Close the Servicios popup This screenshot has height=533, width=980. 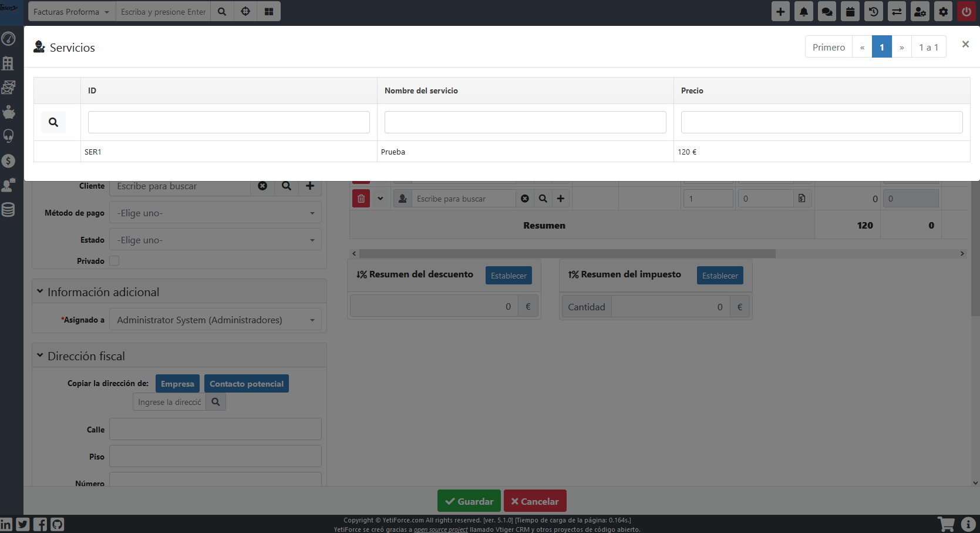pyautogui.click(x=965, y=44)
